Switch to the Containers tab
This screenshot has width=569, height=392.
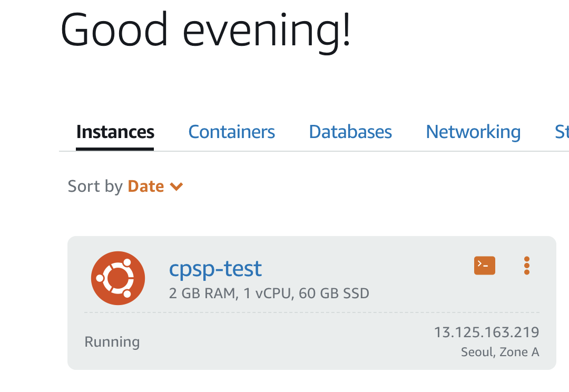(231, 132)
